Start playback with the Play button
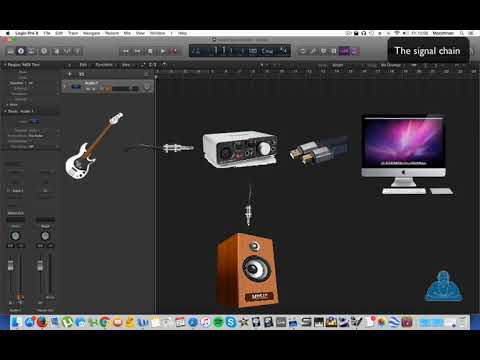Viewport: 480px width, 360px height. point(162,51)
